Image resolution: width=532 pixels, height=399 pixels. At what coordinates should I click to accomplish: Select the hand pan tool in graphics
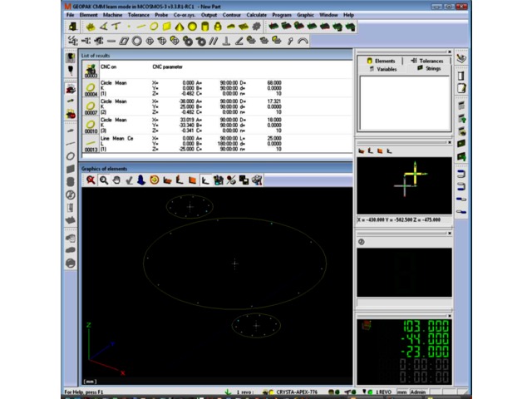point(116,180)
